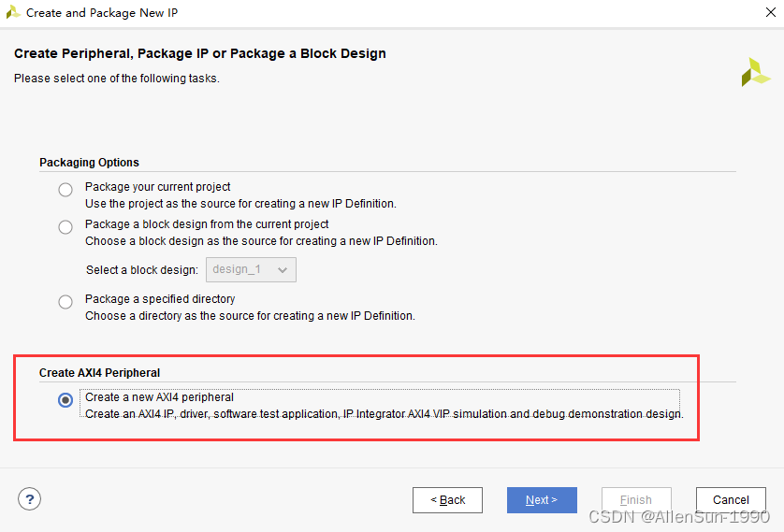Go back with the Back button
The image size is (784, 532).
(447, 500)
